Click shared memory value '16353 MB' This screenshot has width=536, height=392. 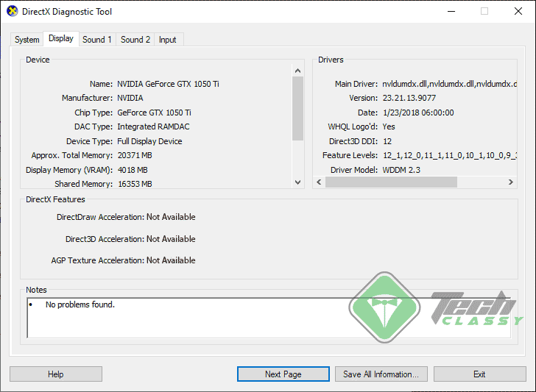click(x=135, y=184)
